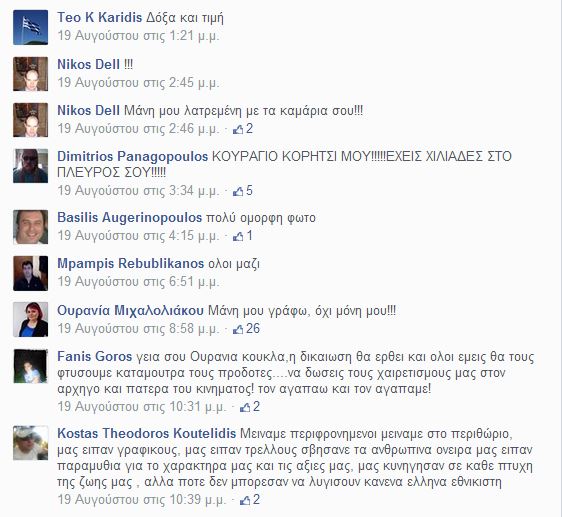Open Nikos Dell name on '!!!' comment
Viewport: 562px width, 517px height.
[89, 65]
